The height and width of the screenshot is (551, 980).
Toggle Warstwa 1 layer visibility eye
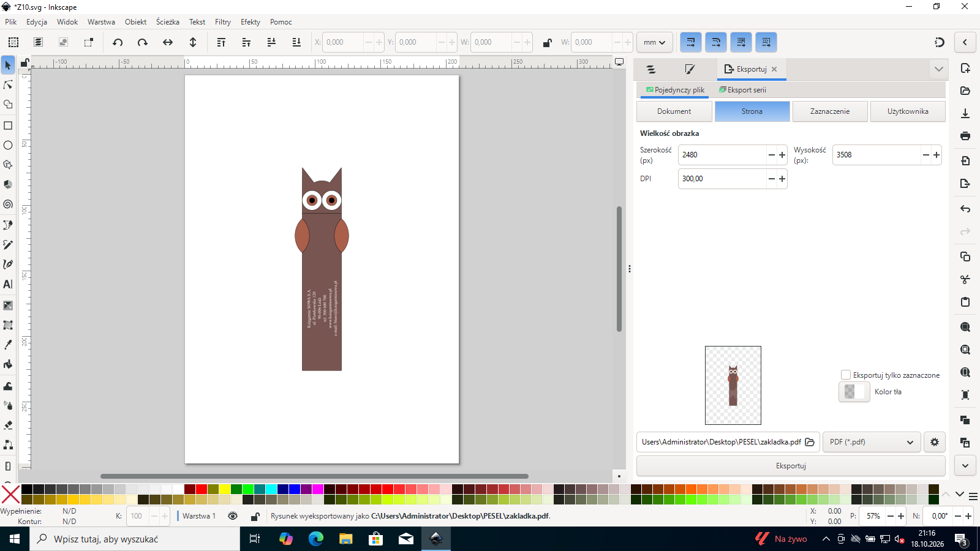[233, 516]
